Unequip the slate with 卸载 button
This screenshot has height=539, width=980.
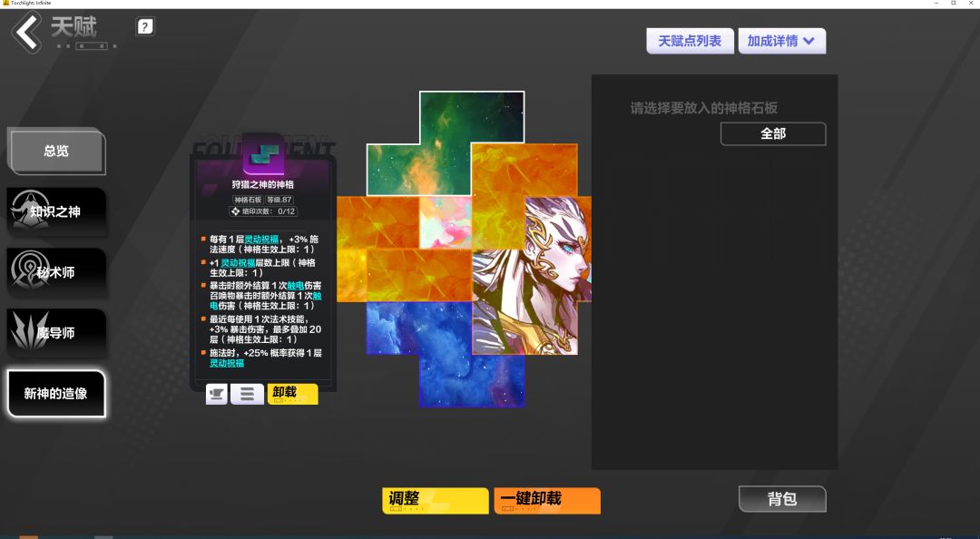coord(292,394)
